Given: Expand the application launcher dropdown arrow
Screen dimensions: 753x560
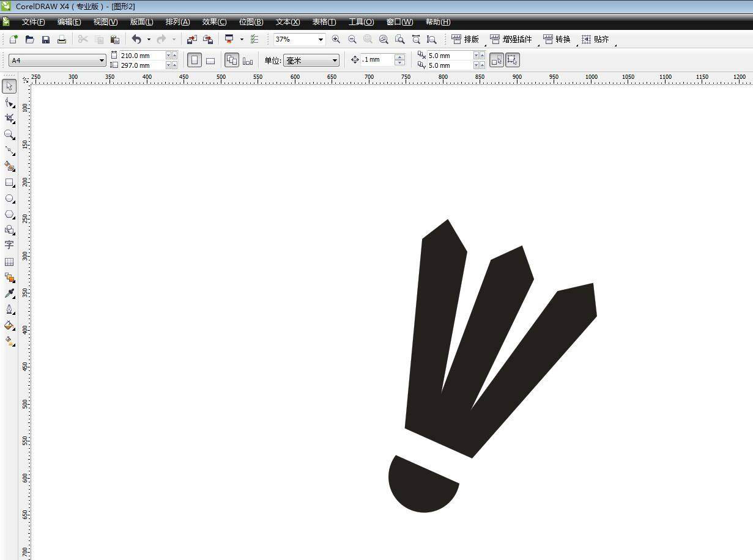Looking at the screenshot, I should [242, 39].
